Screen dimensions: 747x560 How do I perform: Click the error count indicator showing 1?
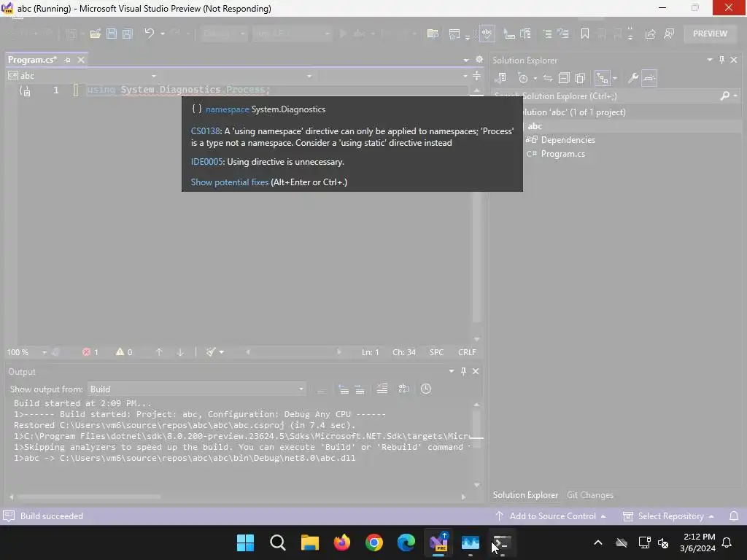tap(90, 352)
